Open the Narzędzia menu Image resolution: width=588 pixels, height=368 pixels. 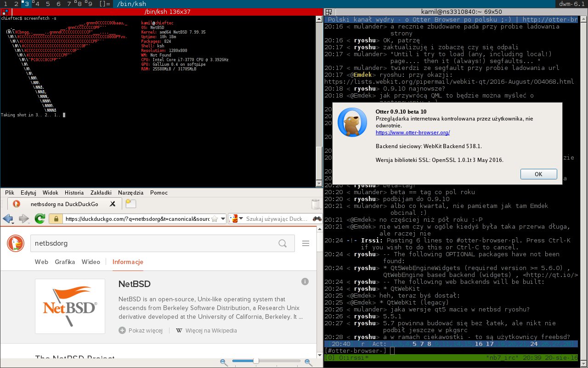(131, 193)
